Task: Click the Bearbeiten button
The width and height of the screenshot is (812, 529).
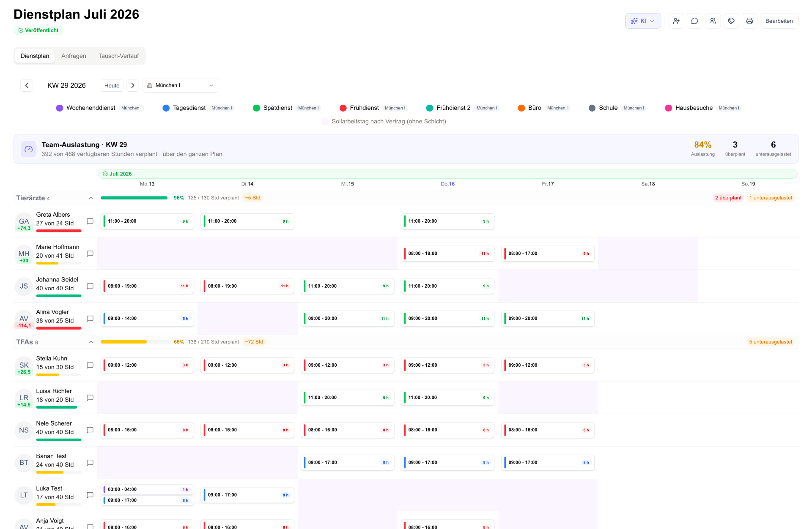Action: point(779,21)
